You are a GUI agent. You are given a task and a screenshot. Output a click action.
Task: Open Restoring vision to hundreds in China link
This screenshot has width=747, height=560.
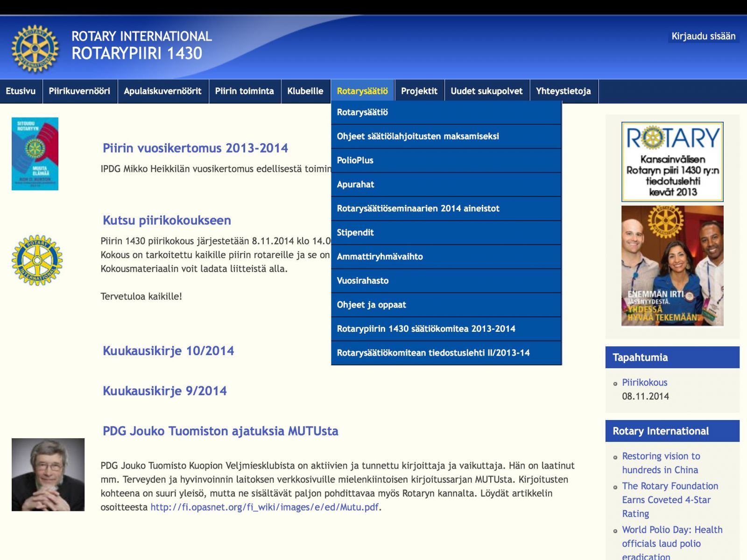[661, 463]
